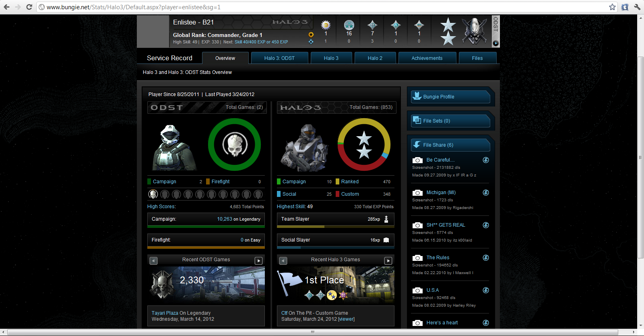644x336 pixels.
Task: Click the two-star Commander rank insignia in header
Action: click(x=448, y=31)
